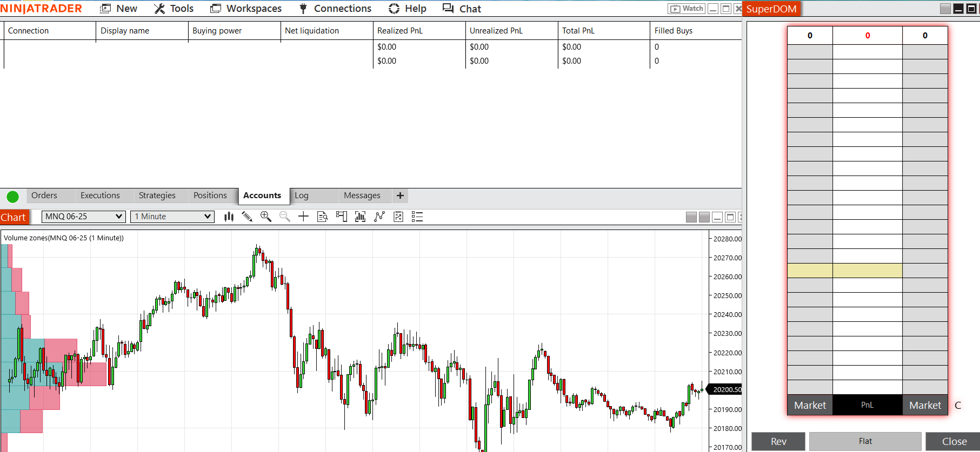980x452 pixels.
Task: Click the Close position button in SuperDOM
Action: coord(954,441)
